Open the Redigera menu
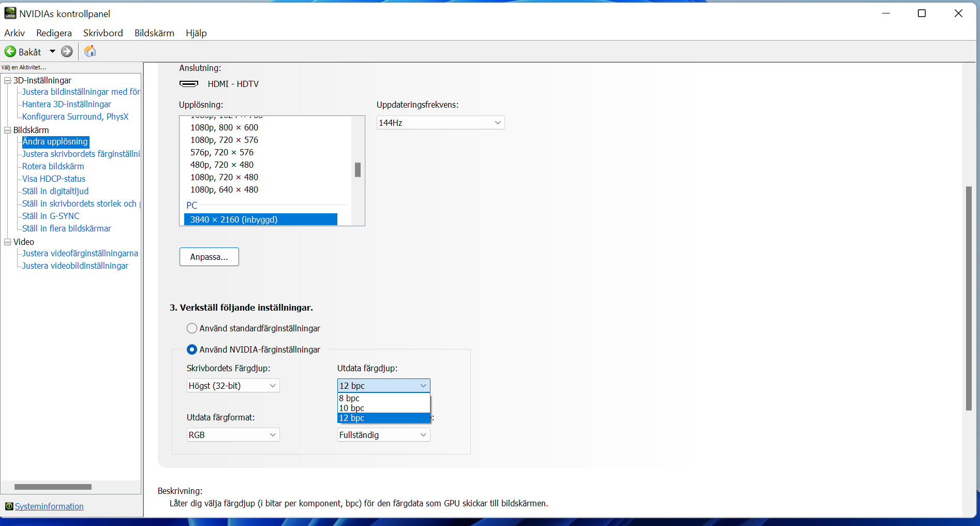This screenshot has width=980, height=526. coord(54,33)
